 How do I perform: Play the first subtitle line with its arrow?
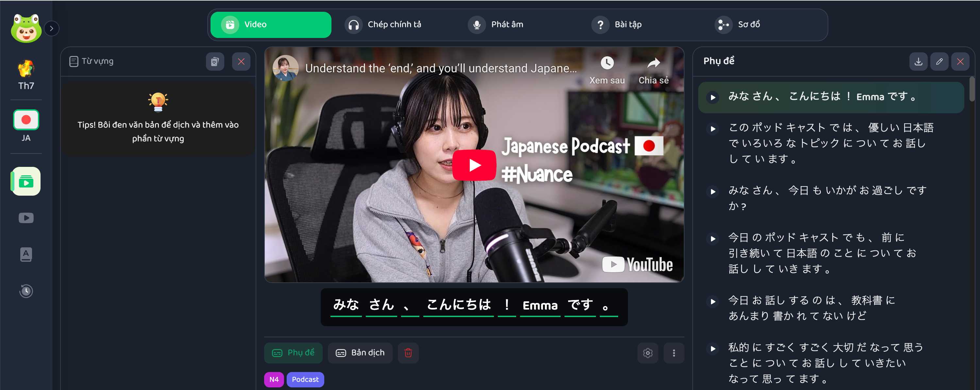point(713,97)
